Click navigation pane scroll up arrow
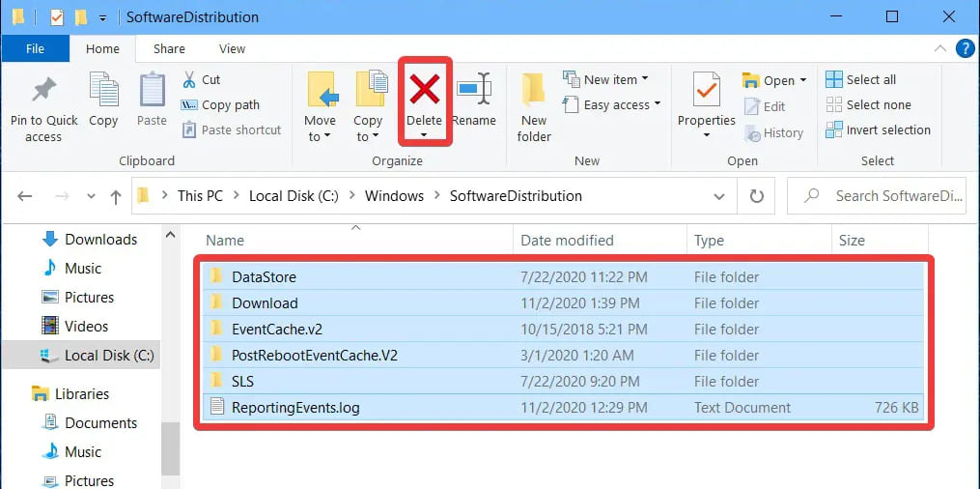The image size is (980, 489). tap(171, 235)
